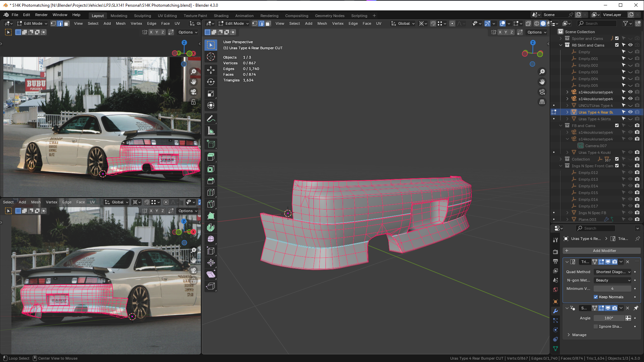
Task: Open the Render menu
Action: (x=41, y=15)
